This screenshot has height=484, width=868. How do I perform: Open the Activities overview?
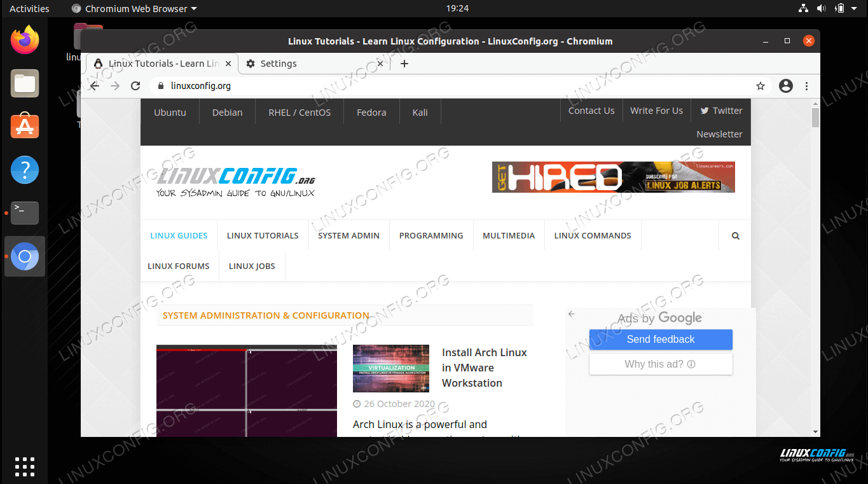point(29,8)
